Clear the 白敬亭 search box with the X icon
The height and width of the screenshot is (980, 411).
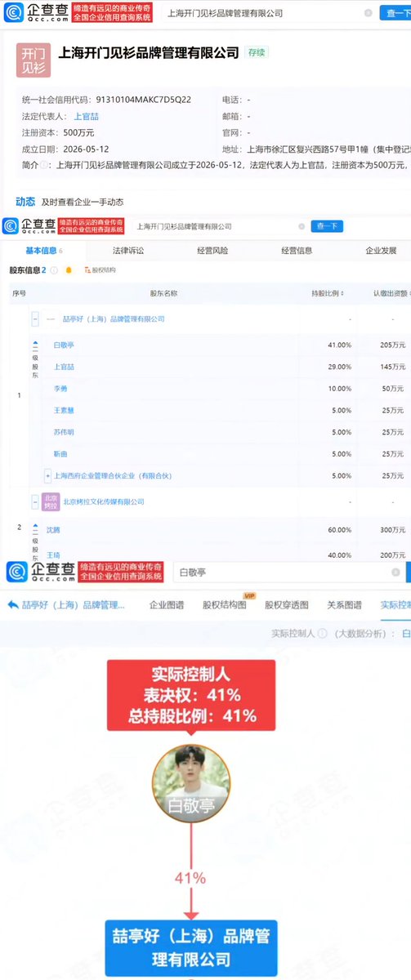(x=396, y=572)
